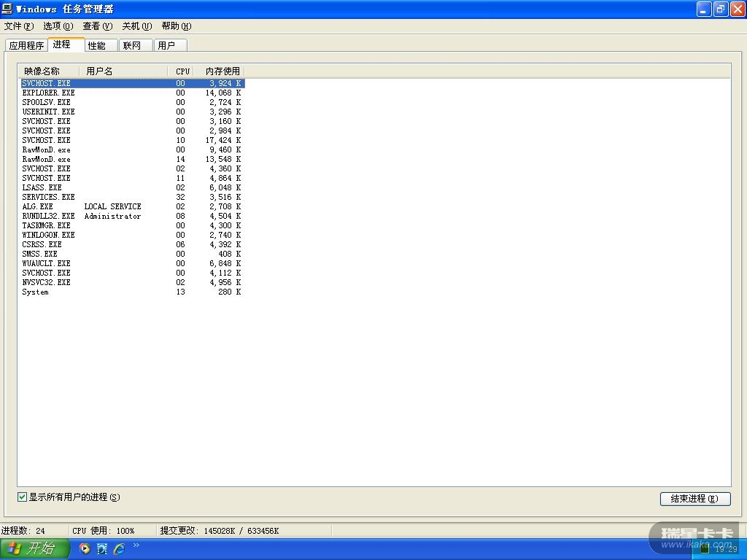Sort by CPU column header
The width and height of the screenshot is (747, 560).
click(x=181, y=71)
